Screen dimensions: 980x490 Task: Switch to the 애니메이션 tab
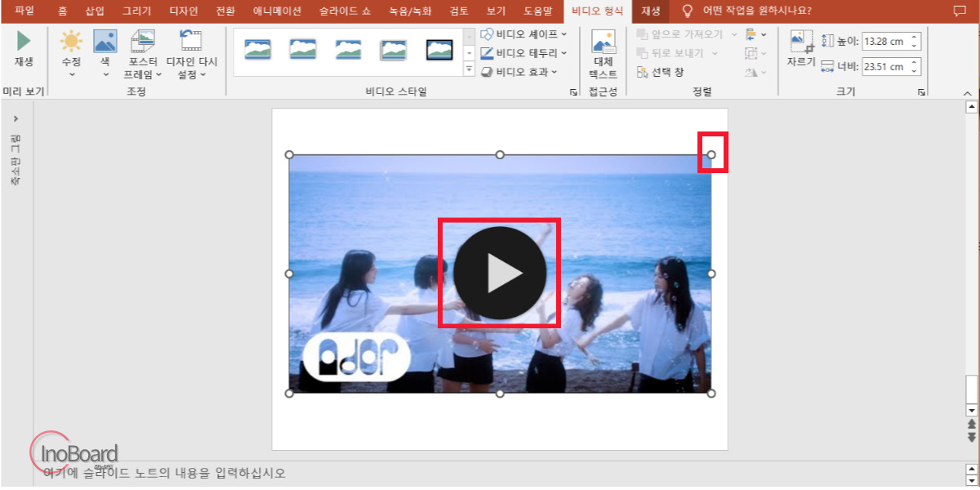277,11
